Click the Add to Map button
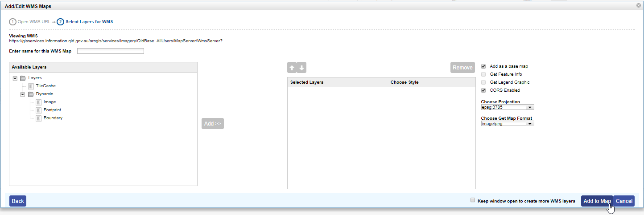This screenshot has height=215, width=644. click(x=597, y=201)
